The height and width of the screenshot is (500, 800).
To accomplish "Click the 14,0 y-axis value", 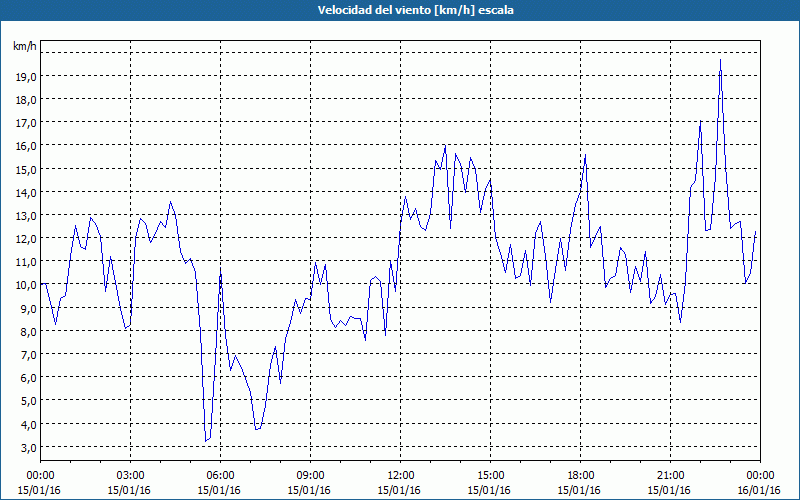I will point(26,192).
